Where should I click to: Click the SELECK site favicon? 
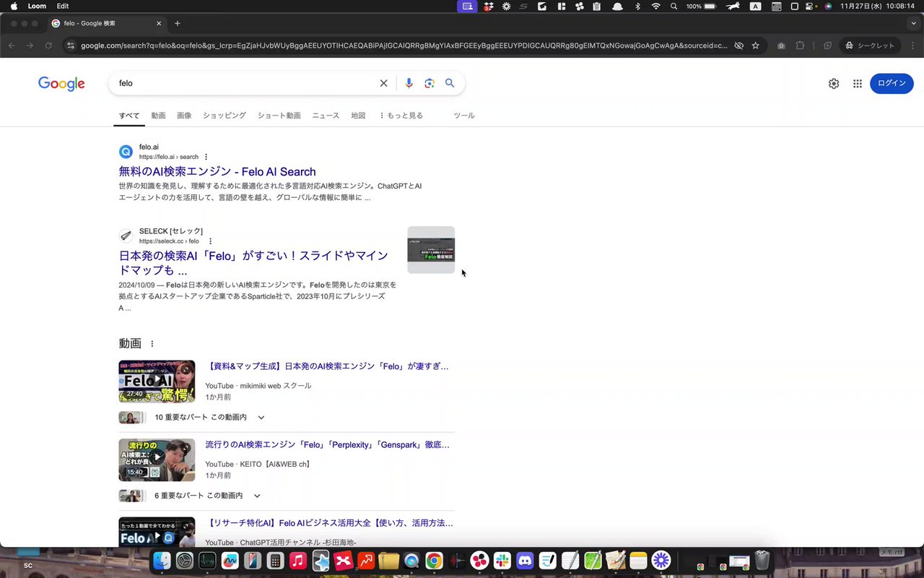[x=126, y=236]
